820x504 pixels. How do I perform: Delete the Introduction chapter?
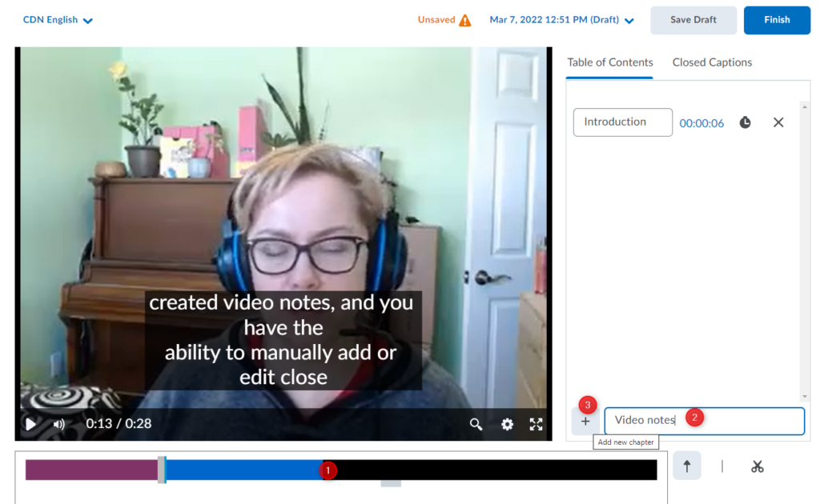(778, 122)
